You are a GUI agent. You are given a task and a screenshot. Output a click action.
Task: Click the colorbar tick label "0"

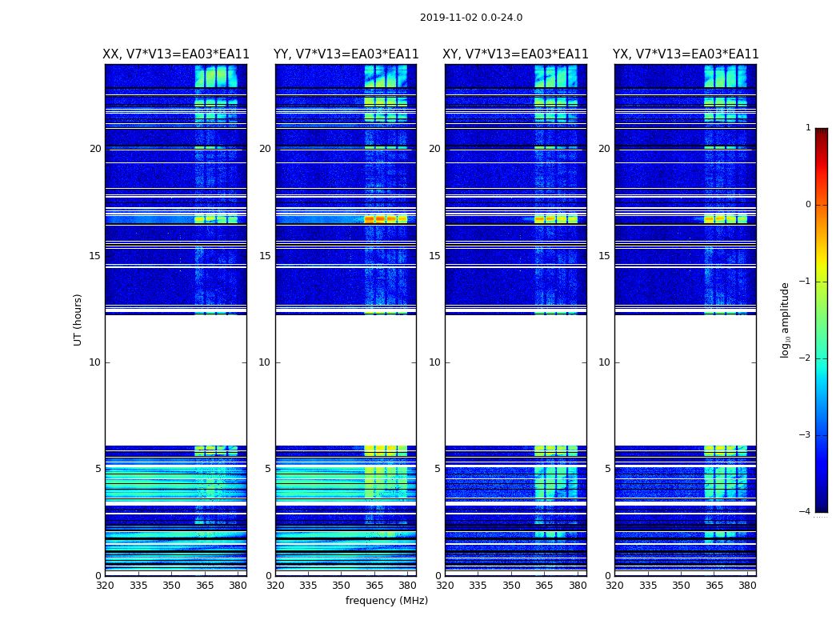pos(807,205)
